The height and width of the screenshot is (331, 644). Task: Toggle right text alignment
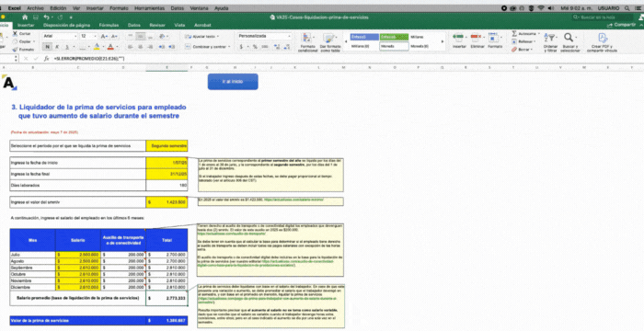[150, 47]
